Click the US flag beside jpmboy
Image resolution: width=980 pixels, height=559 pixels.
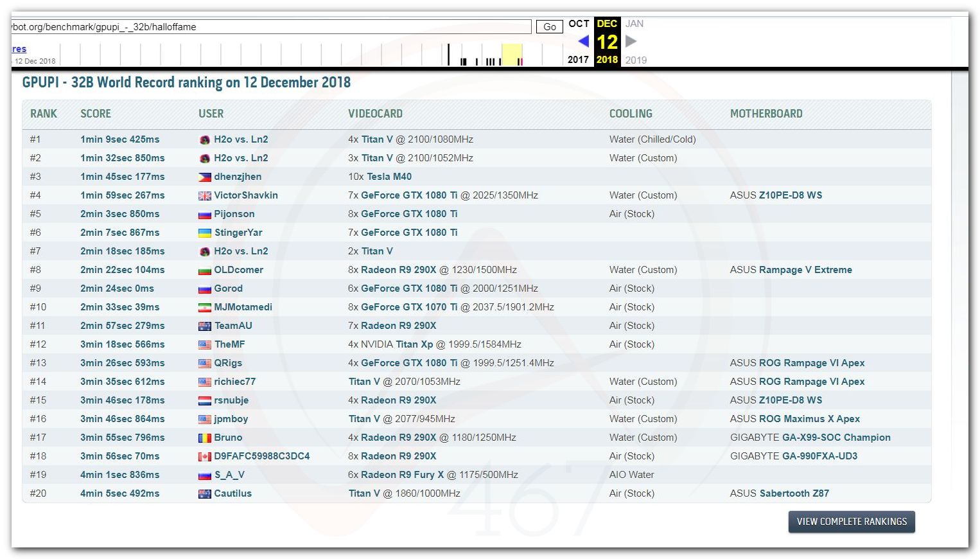click(x=205, y=419)
